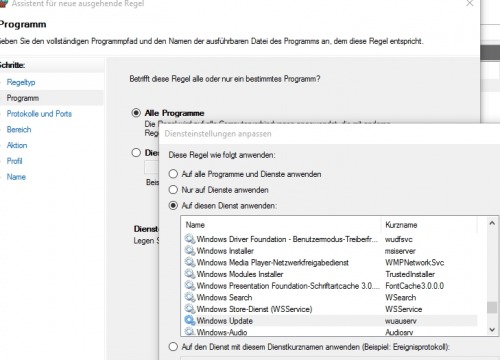Select the 'Alle Programme' radio button
Viewport: 500px width, 360px height.
click(x=136, y=113)
